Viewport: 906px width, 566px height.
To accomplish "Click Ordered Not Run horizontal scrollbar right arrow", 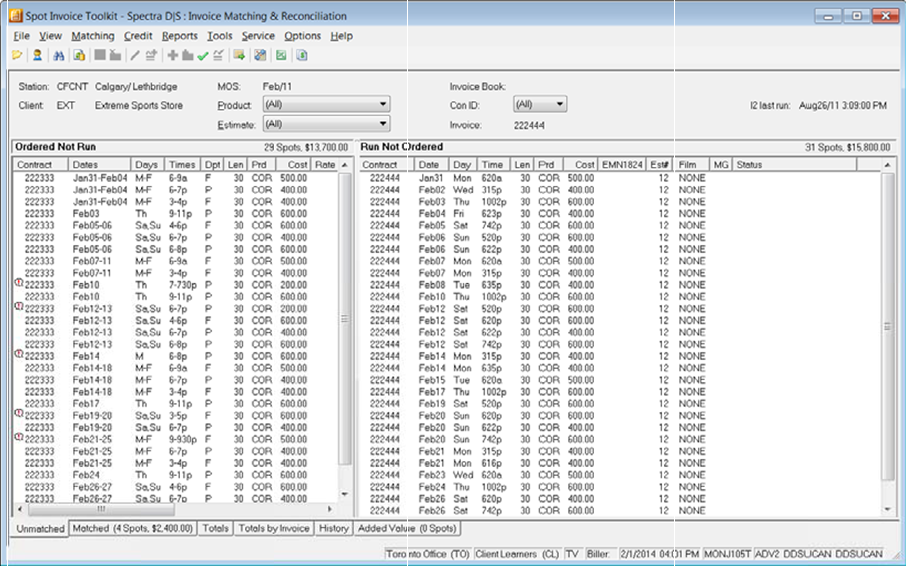I will tap(330, 509).
